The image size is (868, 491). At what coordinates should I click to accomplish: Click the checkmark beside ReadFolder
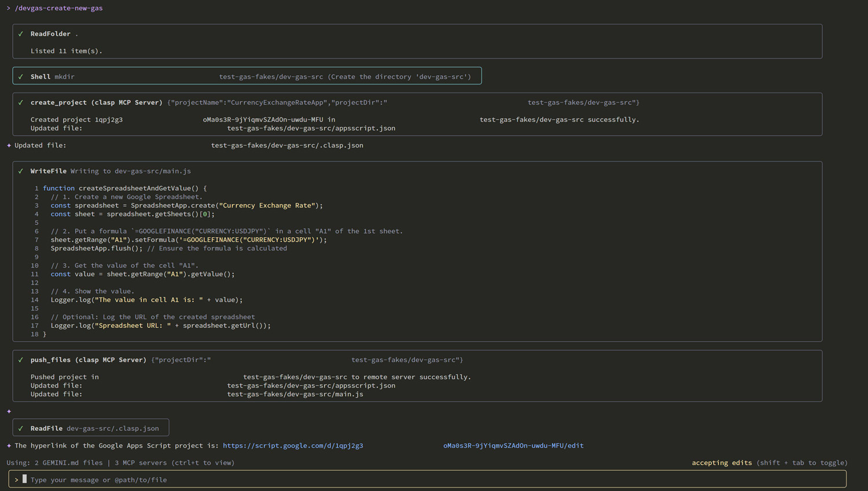21,34
